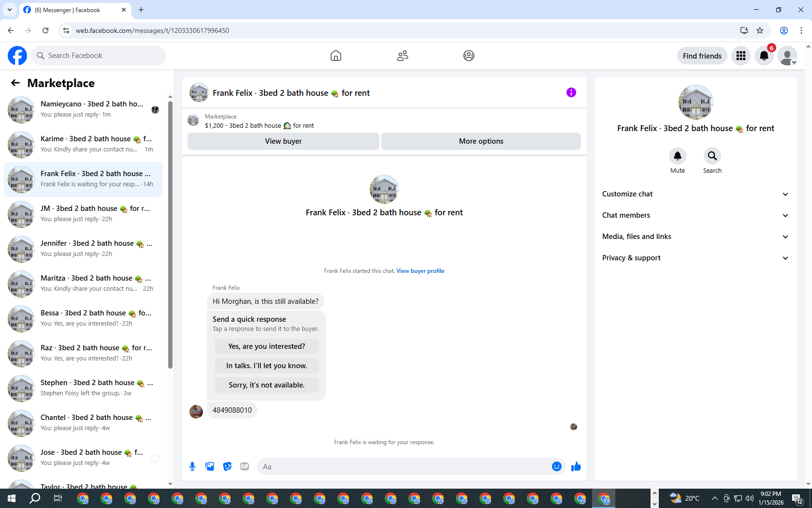The image size is (812, 508).
Task: Click the Chrome address bar URL
Action: (x=152, y=30)
